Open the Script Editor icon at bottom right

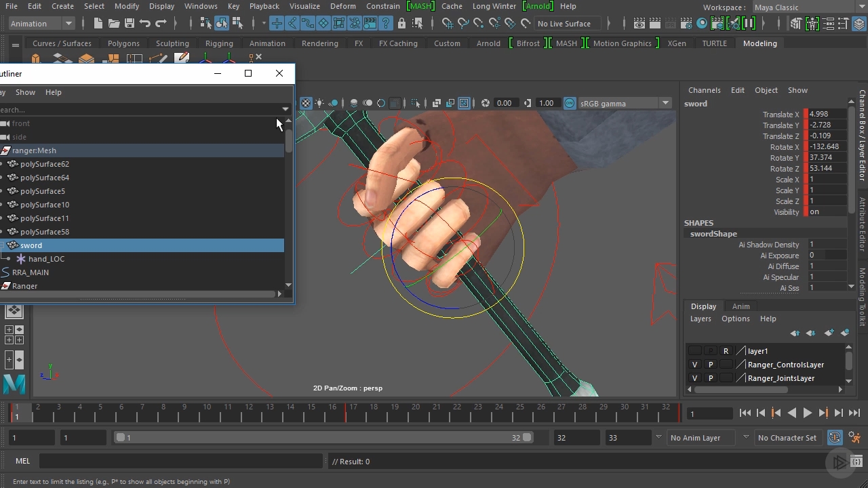point(856,462)
